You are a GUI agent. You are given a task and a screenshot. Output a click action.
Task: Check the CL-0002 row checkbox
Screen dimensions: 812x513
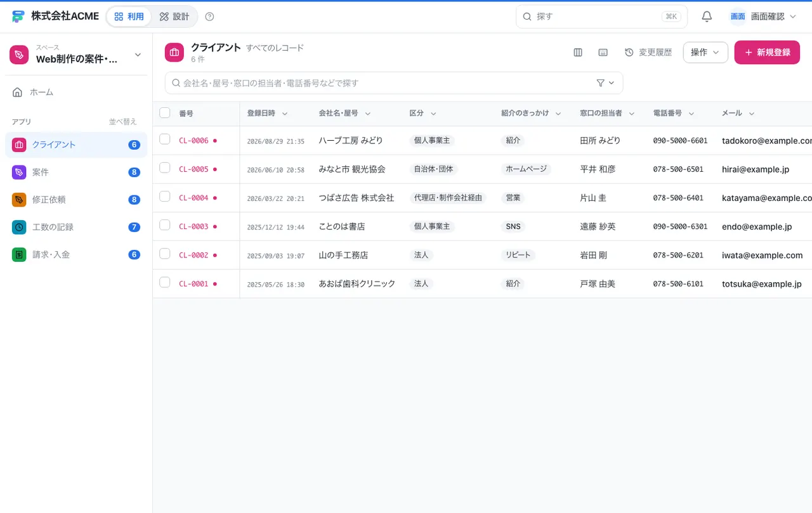pos(165,253)
